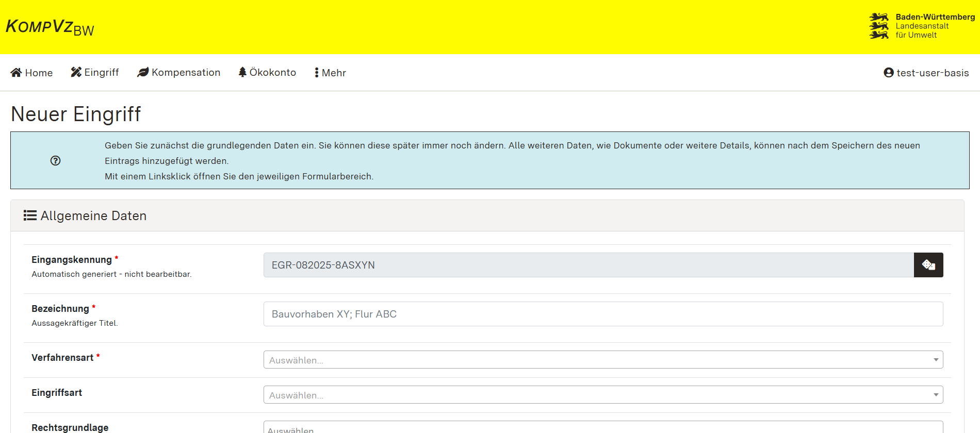Open the Verfahrensart dropdown

(x=603, y=360)
